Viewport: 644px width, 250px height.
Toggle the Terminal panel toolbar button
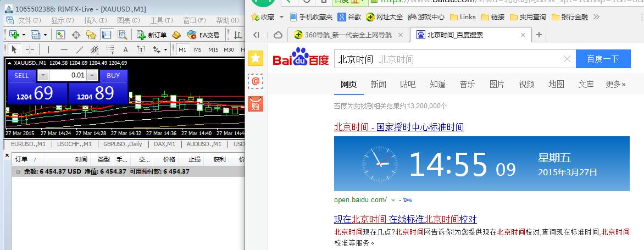click(x=107, y=35)
